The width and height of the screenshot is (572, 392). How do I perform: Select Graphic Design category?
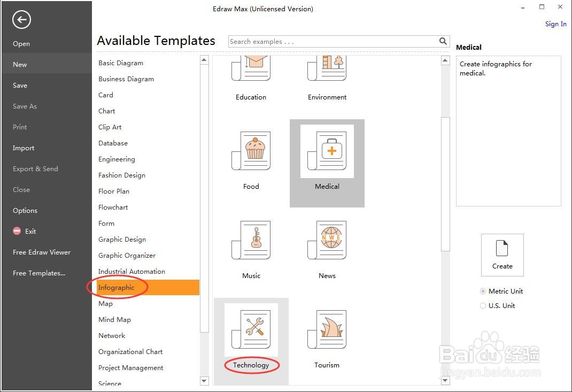(x=122, y=240)
